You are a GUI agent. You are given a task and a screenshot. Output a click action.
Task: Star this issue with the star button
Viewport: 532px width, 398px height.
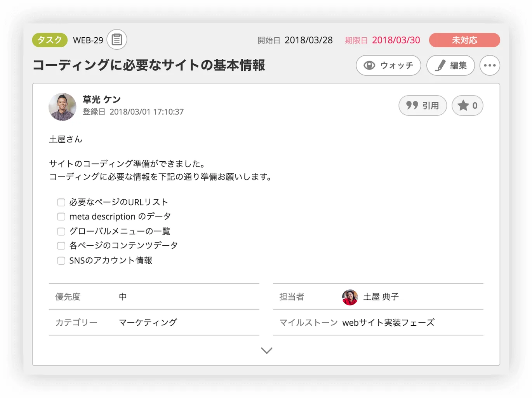tap(467, 105)
